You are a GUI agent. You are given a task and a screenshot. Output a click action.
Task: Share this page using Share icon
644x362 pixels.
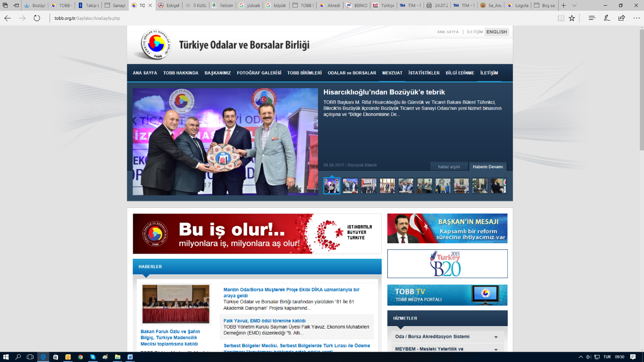coord(621,18)
